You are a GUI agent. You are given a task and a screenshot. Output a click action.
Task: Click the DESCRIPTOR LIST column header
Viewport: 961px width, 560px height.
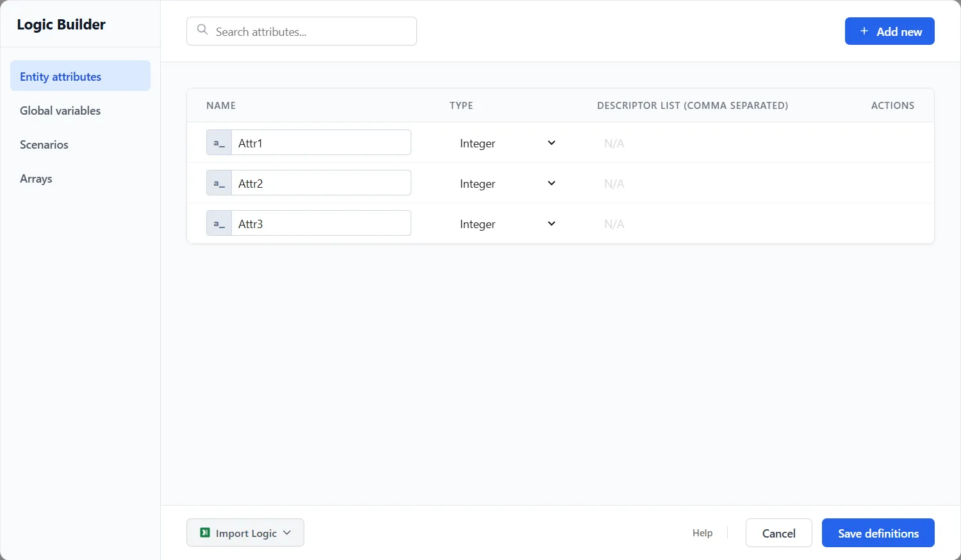tap(693, 105)
